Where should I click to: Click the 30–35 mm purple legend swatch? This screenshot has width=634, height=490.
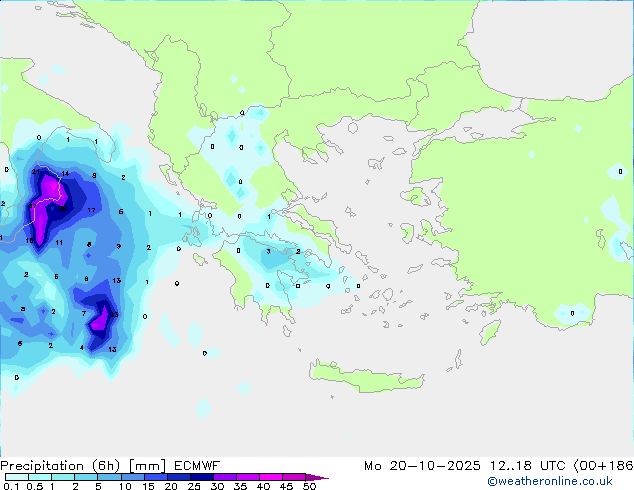[225, 477]
